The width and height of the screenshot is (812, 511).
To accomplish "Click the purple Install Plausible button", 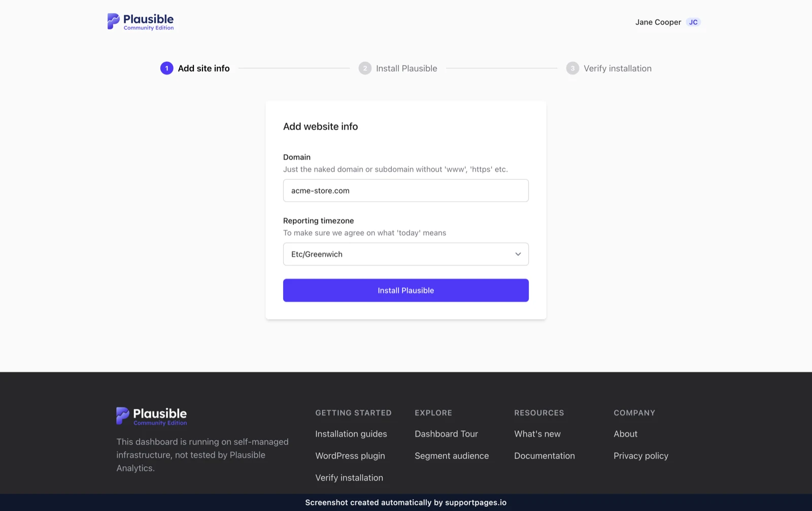I will [406, 290].
